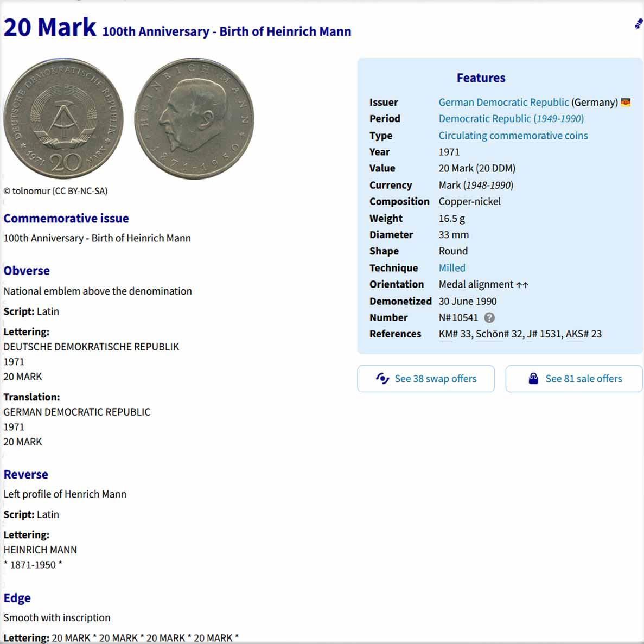This screenshot has height=644, width=644.
Task: Click the Features panel heading
Action: pyautogui.click(x=481, y=78)
